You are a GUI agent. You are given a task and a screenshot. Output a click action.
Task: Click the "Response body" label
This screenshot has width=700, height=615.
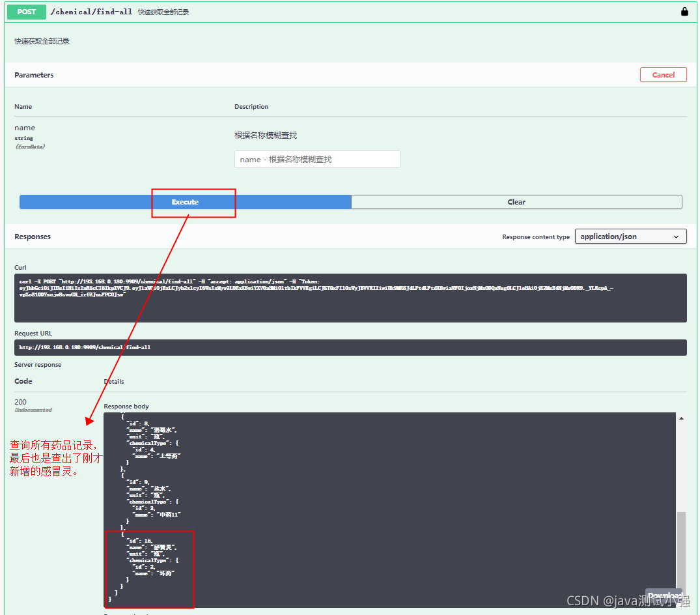[x=126, y=407]
